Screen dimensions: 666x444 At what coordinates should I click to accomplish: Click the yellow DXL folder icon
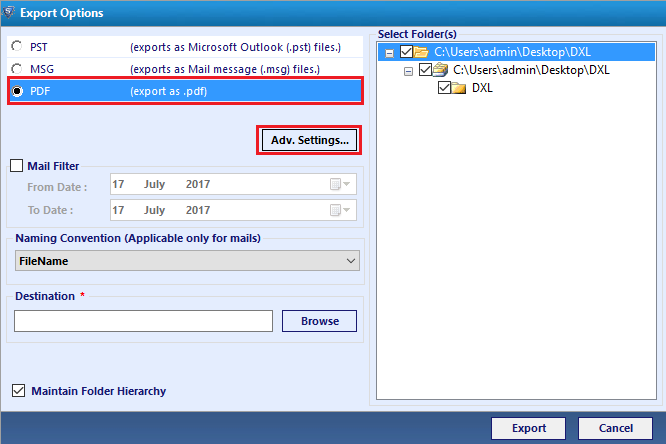pos(459,88)
